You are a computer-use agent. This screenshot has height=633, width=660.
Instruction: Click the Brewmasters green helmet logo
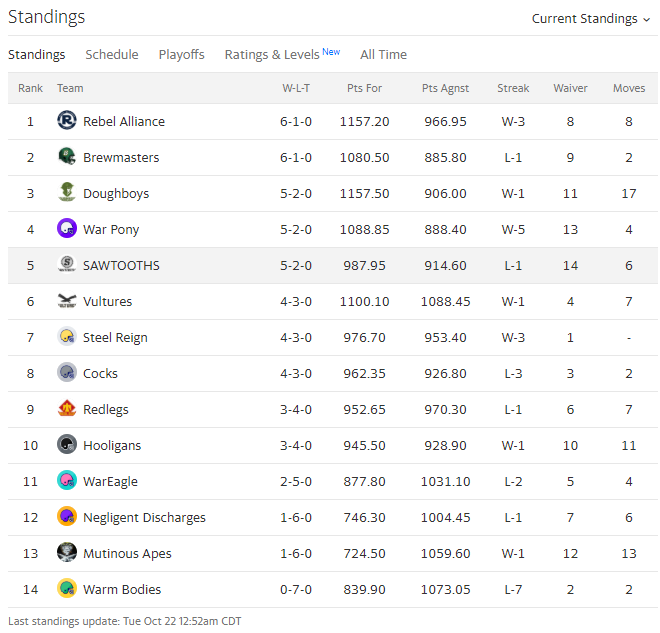[x=67, y=157]
